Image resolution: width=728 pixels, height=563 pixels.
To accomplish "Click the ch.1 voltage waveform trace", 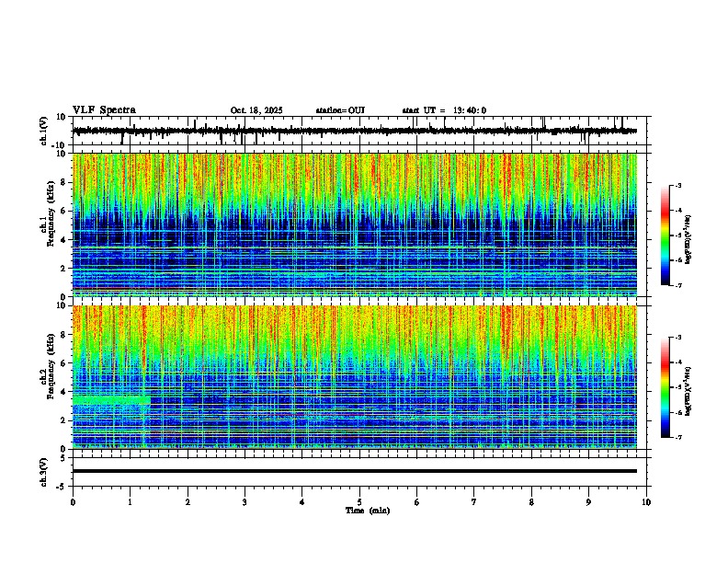I will click(355, 131).
